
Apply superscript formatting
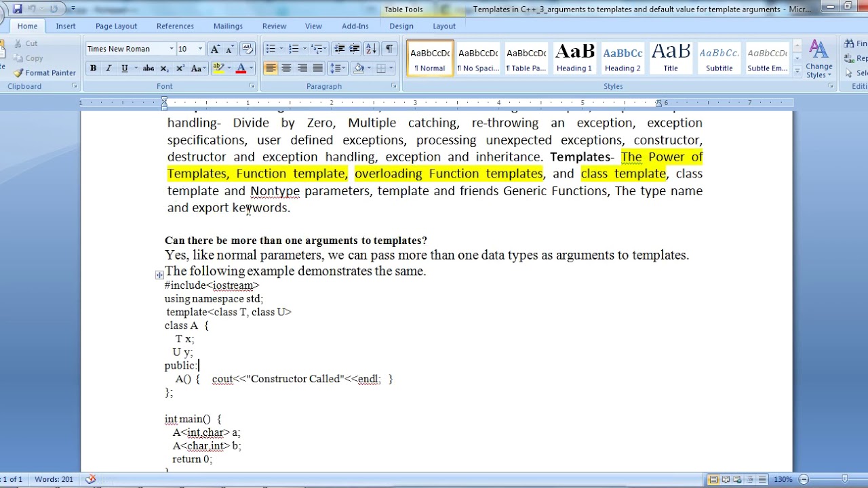click(x=180, y=68)
